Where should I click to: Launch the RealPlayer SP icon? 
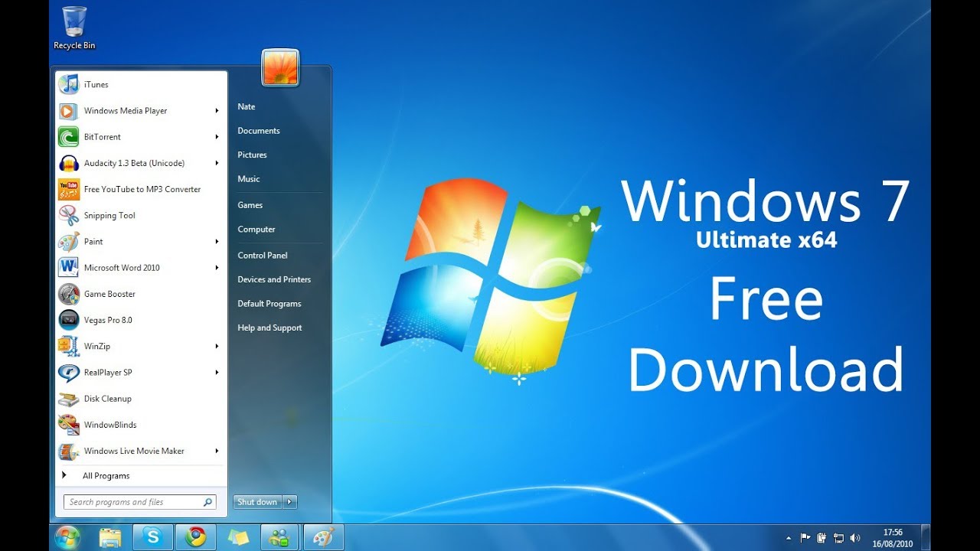(69, 373)
